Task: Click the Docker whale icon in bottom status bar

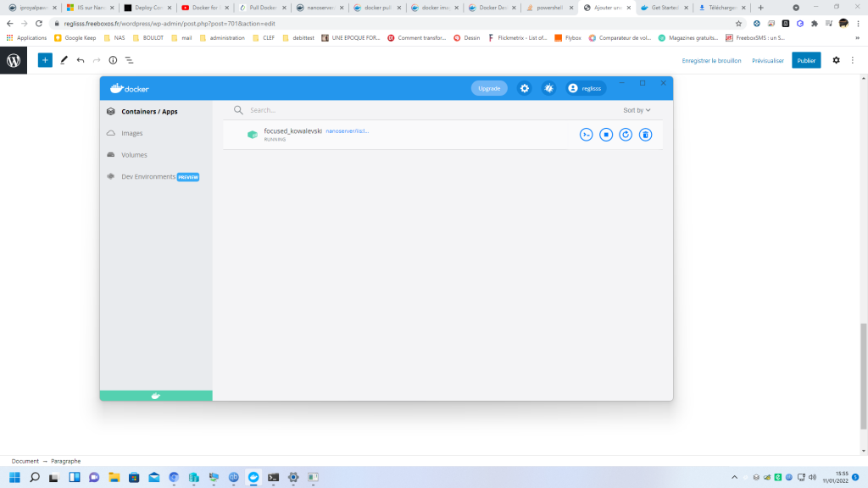Action: click(156, 396)
